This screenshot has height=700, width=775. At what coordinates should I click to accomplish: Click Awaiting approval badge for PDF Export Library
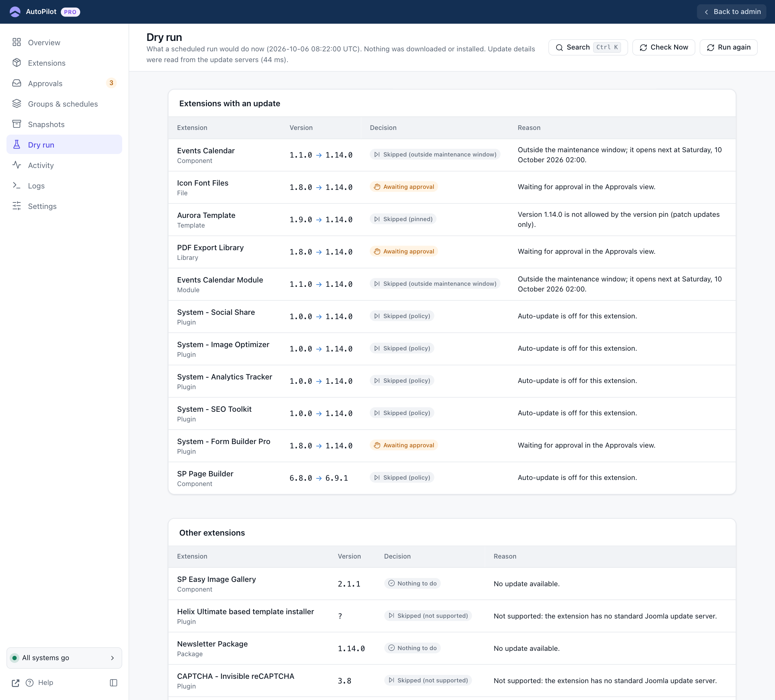click(404, 252)
